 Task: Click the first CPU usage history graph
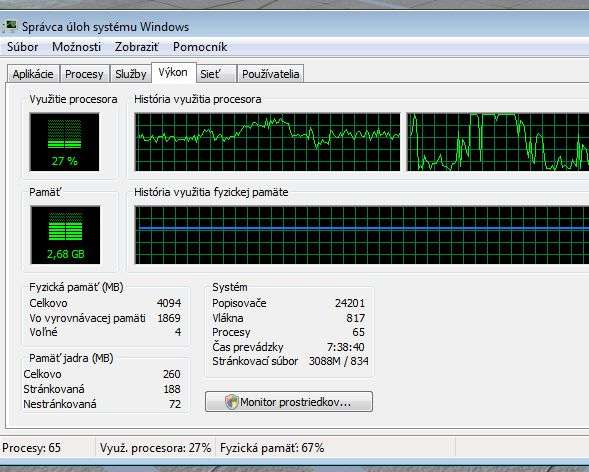pyautogui.click(x=267, y=142)
